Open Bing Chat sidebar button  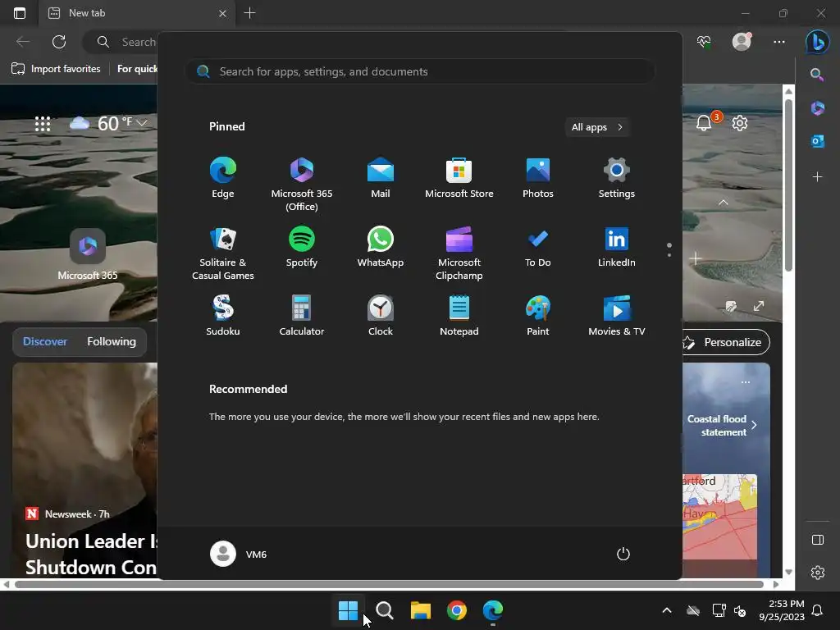click(818, 42)
